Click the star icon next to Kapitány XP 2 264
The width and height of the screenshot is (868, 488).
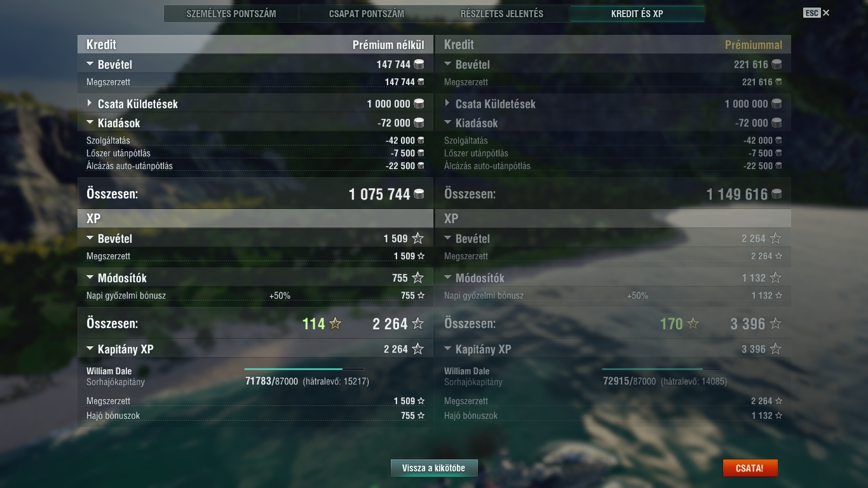pos(417,349)
